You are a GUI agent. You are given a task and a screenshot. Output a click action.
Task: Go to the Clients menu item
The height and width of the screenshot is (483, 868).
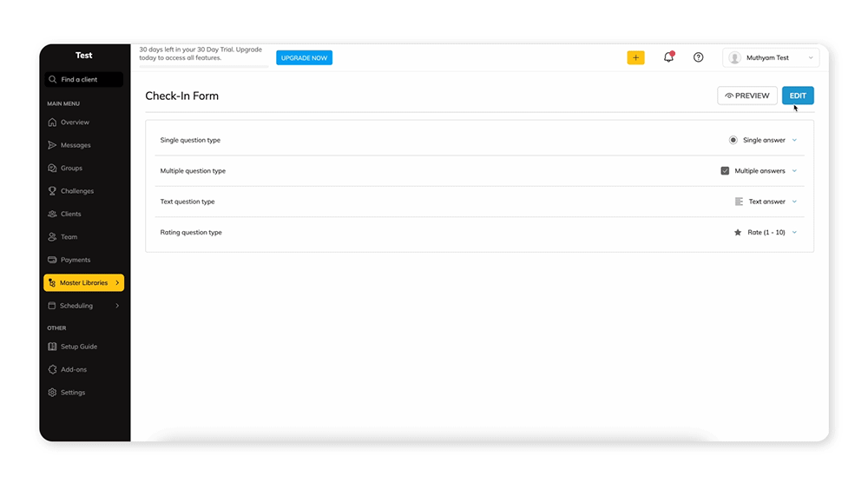[70, 214]
